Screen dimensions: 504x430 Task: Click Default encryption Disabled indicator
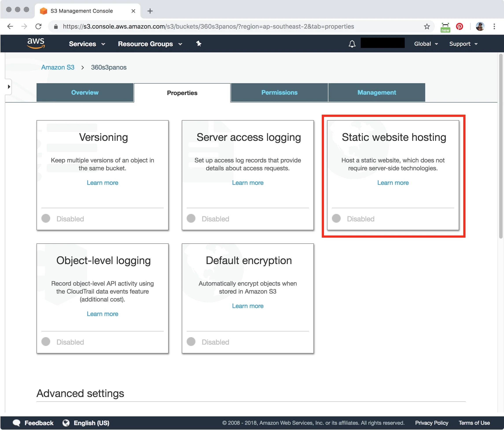tap(191, 342)
